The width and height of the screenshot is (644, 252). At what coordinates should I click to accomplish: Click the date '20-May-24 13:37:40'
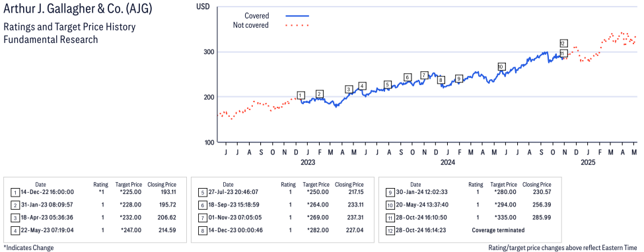(x=423, y=205)
